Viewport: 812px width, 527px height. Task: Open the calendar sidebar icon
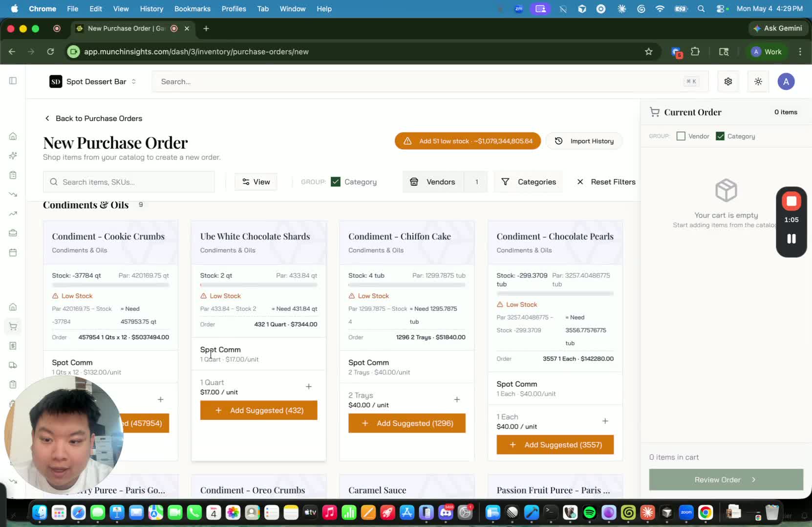pyautogui.click(x=13, y=252)
